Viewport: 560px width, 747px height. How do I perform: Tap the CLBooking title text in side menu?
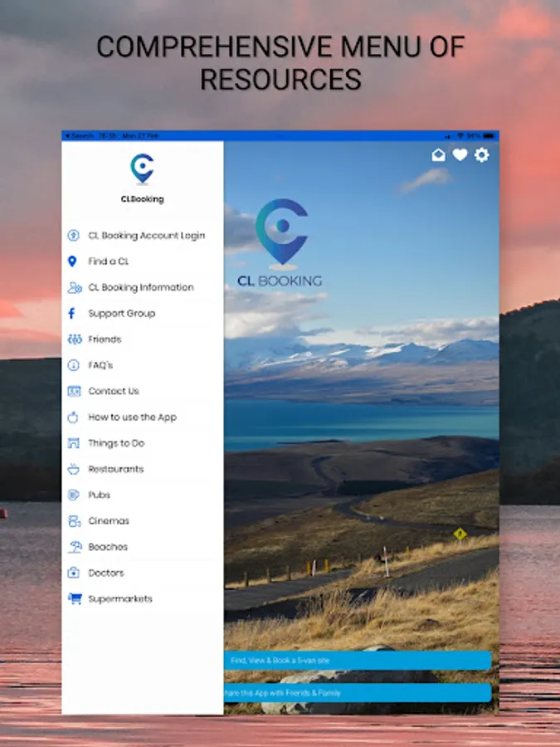click(143, 199)
